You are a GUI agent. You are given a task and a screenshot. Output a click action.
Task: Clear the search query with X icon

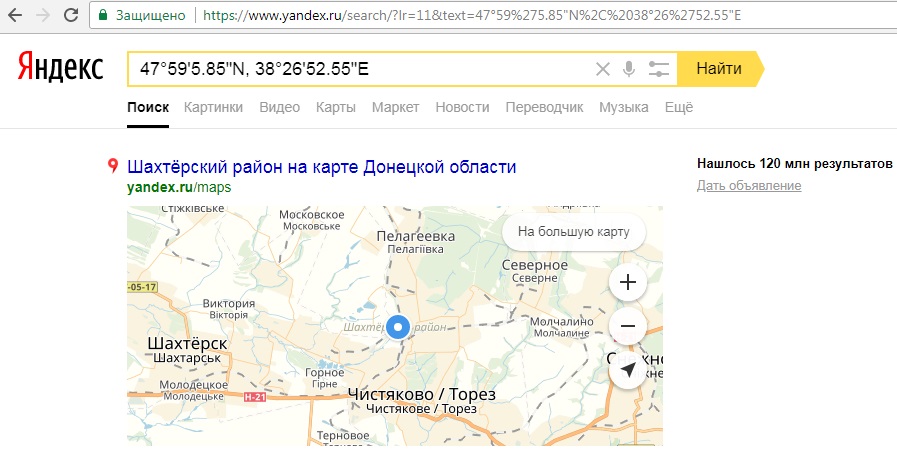[x=602, y=69]
